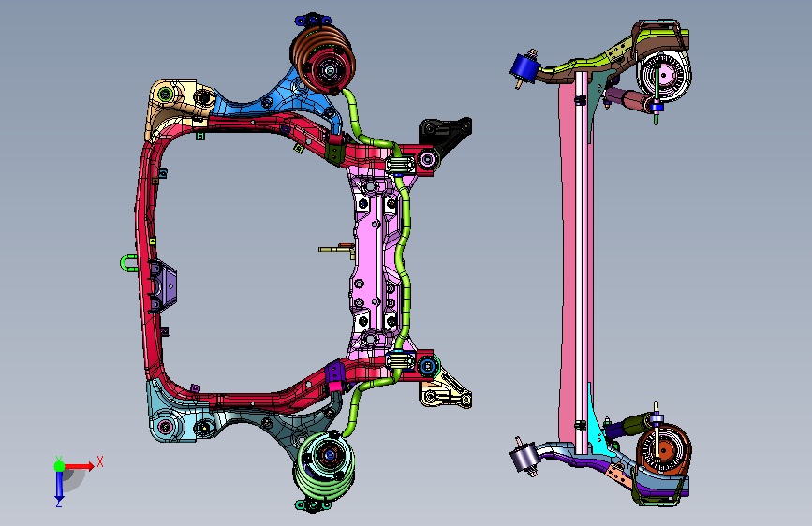Image resolution: width=812 pixels, height=526 pixels.
Task: Click the green Y axis dot on triad
Action: click(x=60, y=466)
